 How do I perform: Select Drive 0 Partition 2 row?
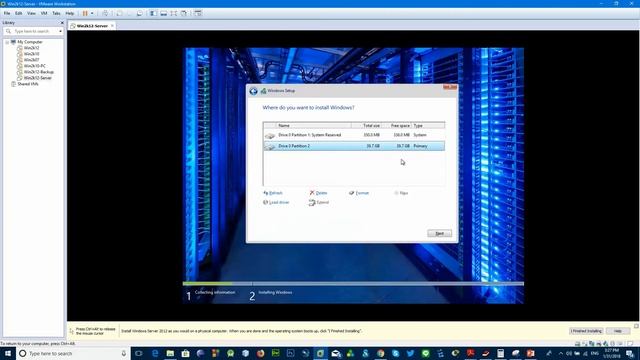354,146
